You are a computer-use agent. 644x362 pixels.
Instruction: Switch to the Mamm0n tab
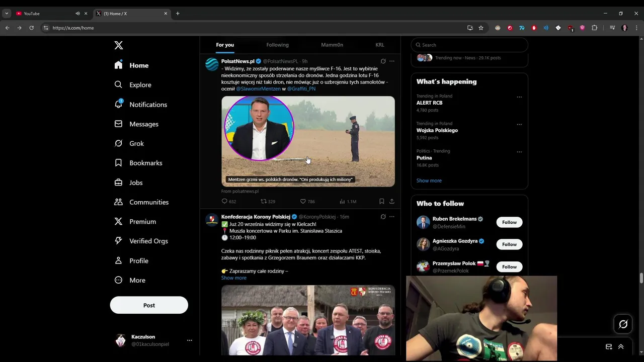click(332, 45)
